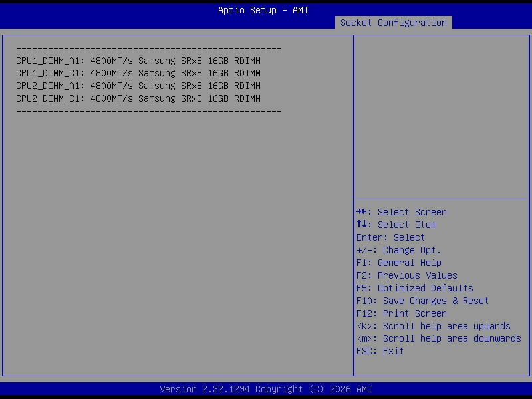Click the F2: Previous Values line

tap(406, 275)
